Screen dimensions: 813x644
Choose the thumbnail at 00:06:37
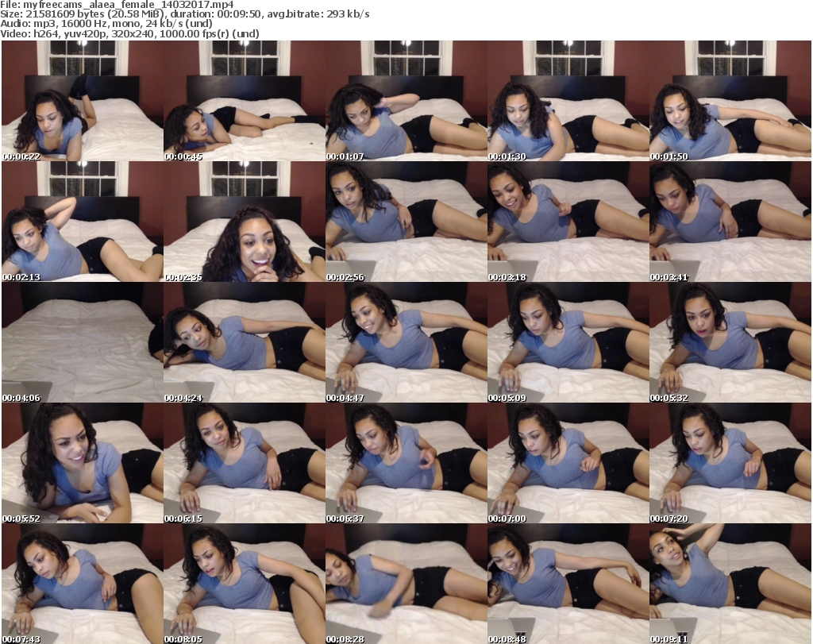click(406, 463)
